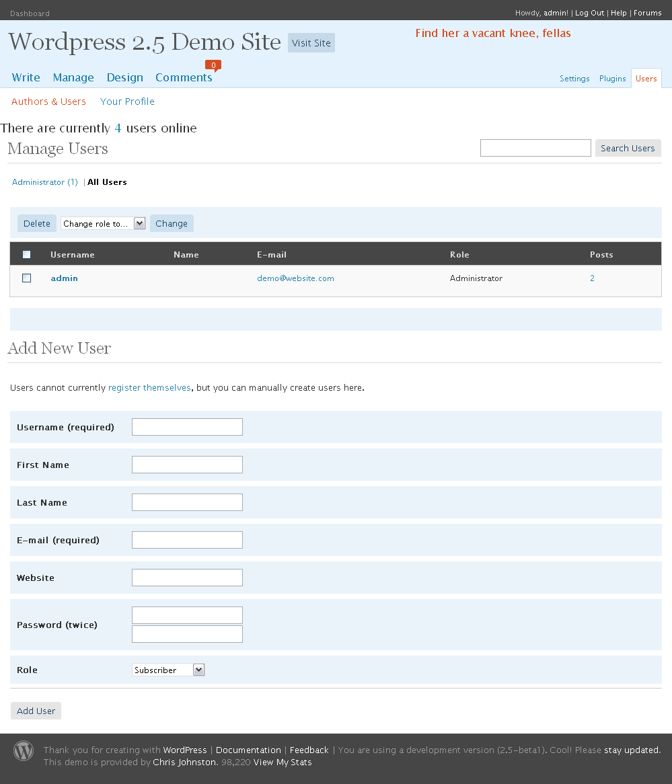The width and height of the screenshot is (672, 784).
Task: Open the Help link in header
Action: coord(618,13)
